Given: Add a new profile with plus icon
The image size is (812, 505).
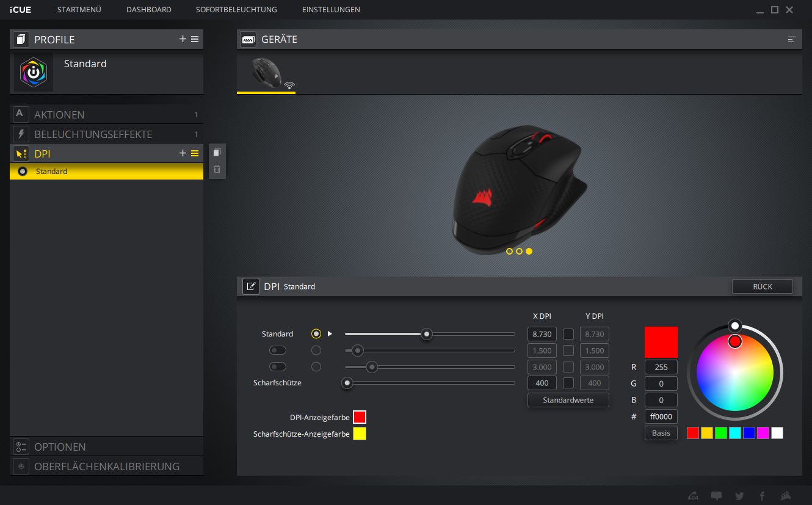Looking at the screenshot, I should point(183,39).
